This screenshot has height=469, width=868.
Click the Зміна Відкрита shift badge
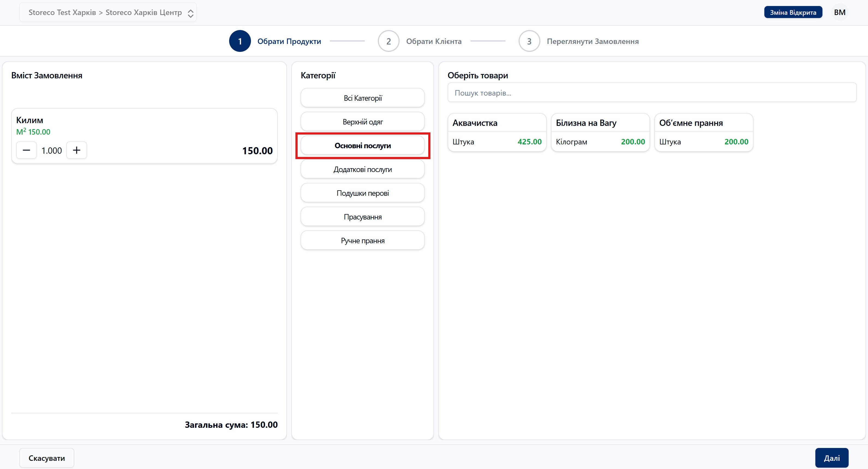coord(792,13)
